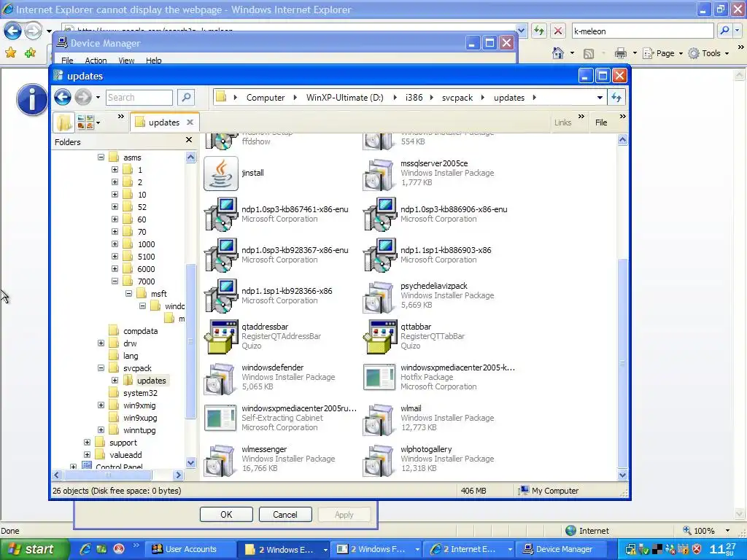Open the File menu in Device Manager
This screenshot has width=747, height=560.
[67, 61]
